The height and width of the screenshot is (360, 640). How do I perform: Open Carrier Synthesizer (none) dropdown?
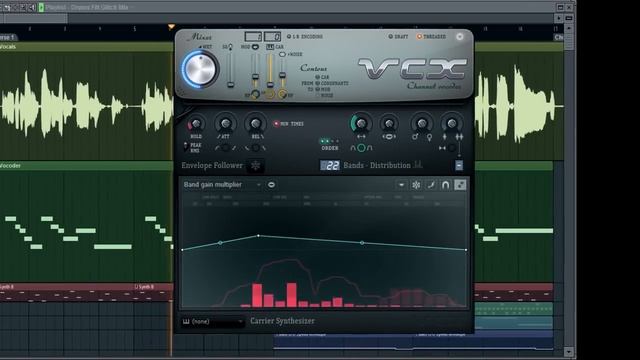[212, 322]
